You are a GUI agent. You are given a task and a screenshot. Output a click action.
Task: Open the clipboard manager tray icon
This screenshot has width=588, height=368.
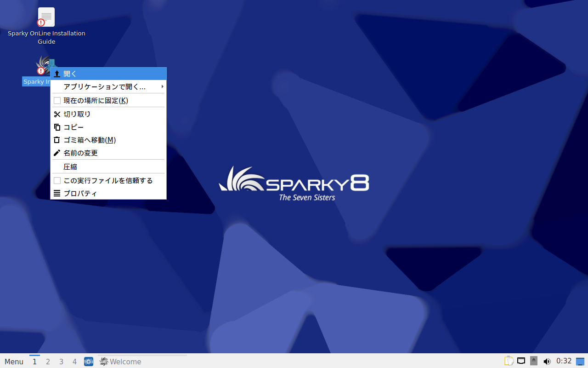509,361
